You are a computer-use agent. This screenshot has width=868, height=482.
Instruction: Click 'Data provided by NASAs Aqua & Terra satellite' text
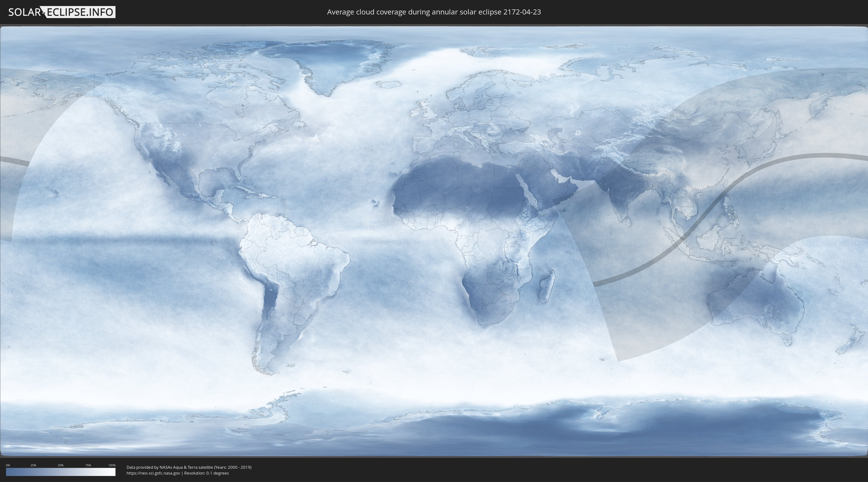170,467
